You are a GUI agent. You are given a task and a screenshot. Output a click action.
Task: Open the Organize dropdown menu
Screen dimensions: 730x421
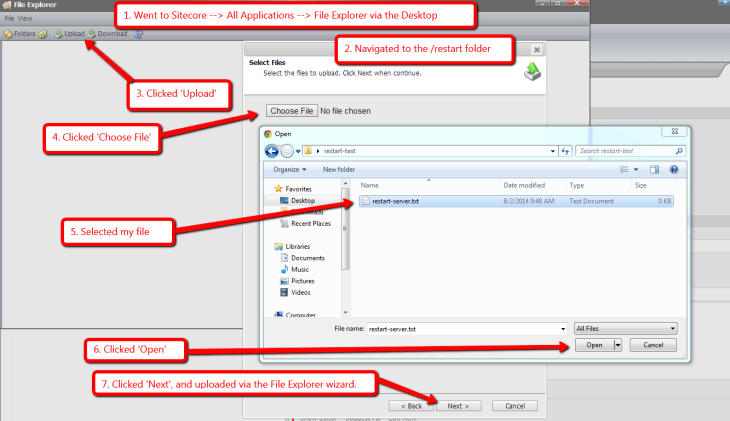coord(290,170)
